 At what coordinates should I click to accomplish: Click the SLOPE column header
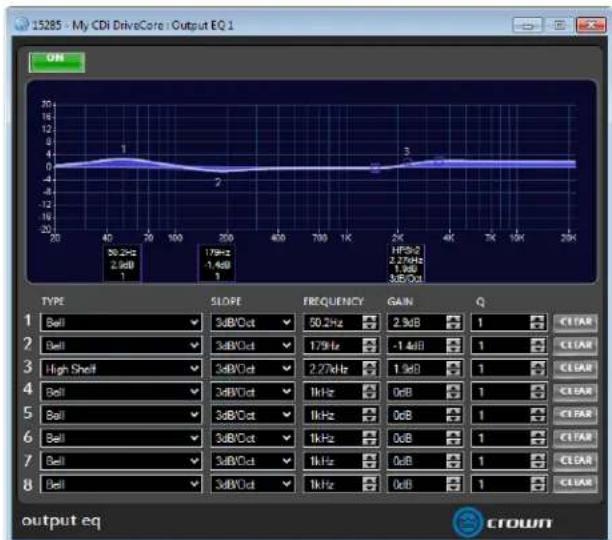coord(226,301)
